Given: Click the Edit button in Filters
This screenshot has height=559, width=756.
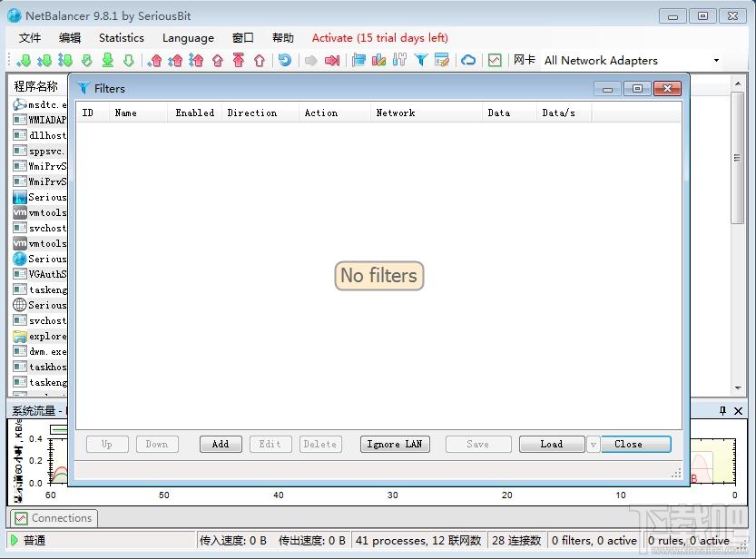Looking at the screenshot, I should click(270, 445).
